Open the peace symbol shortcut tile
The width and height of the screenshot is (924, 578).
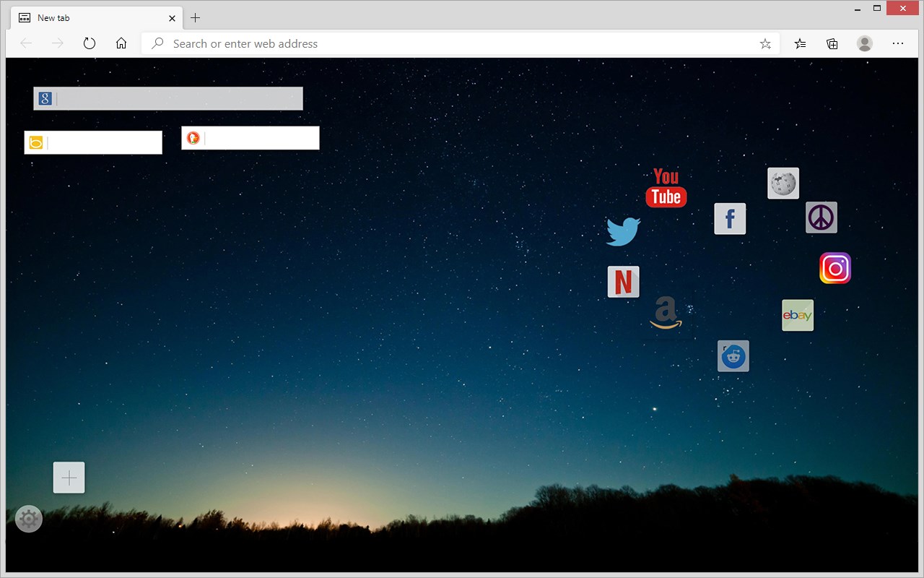point(821,217)
